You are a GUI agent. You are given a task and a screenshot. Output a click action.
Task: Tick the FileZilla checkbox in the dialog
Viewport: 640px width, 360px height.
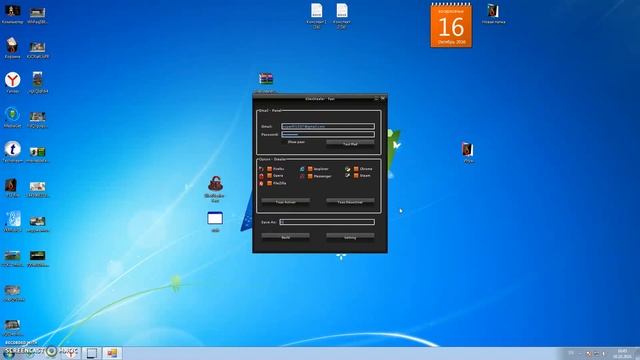(269, 183)
